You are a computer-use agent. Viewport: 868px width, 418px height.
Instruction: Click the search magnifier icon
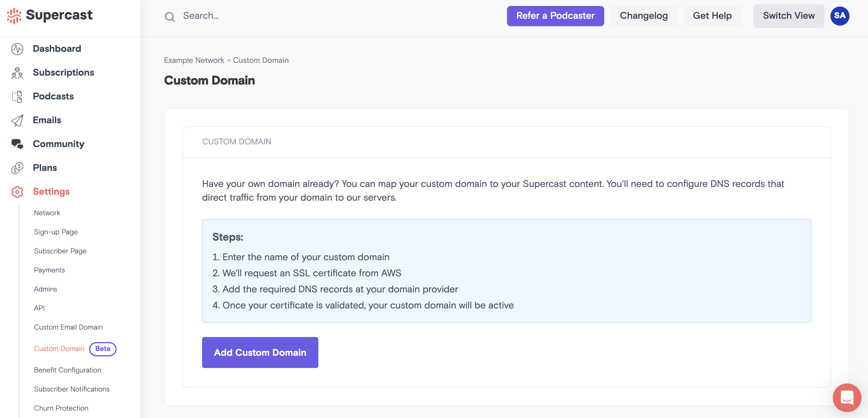tap(170, 16)
